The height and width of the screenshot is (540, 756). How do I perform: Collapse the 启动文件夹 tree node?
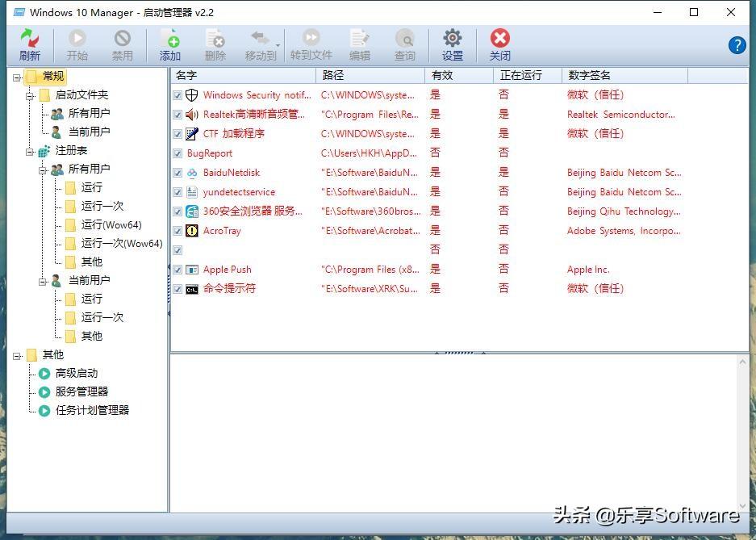click(30, 96)
